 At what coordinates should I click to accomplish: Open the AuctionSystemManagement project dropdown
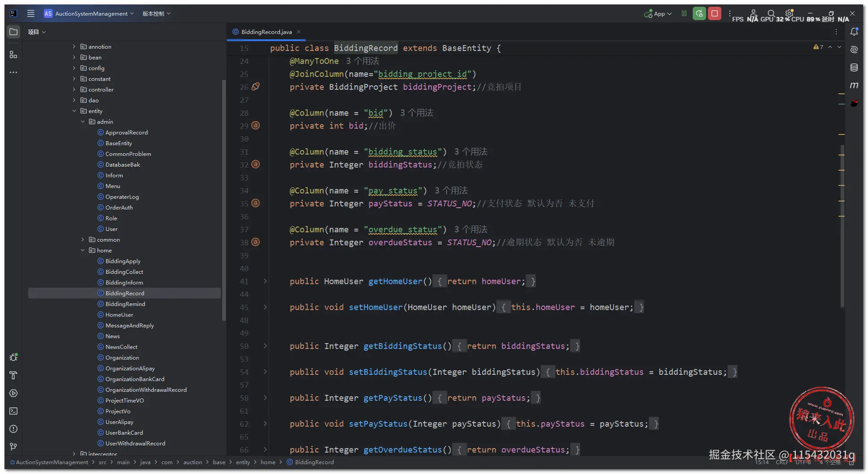pos(89,13)
